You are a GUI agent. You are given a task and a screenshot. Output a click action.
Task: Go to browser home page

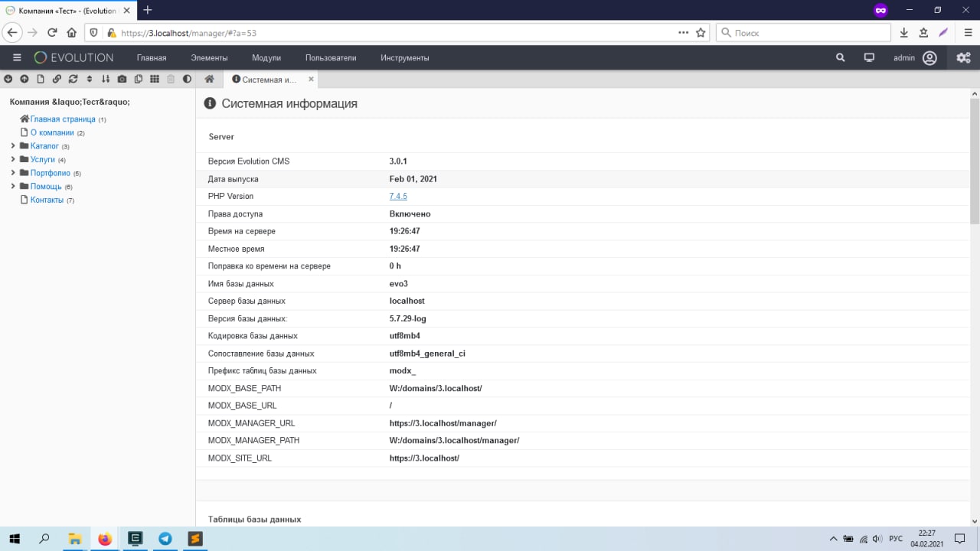point(71,33)
